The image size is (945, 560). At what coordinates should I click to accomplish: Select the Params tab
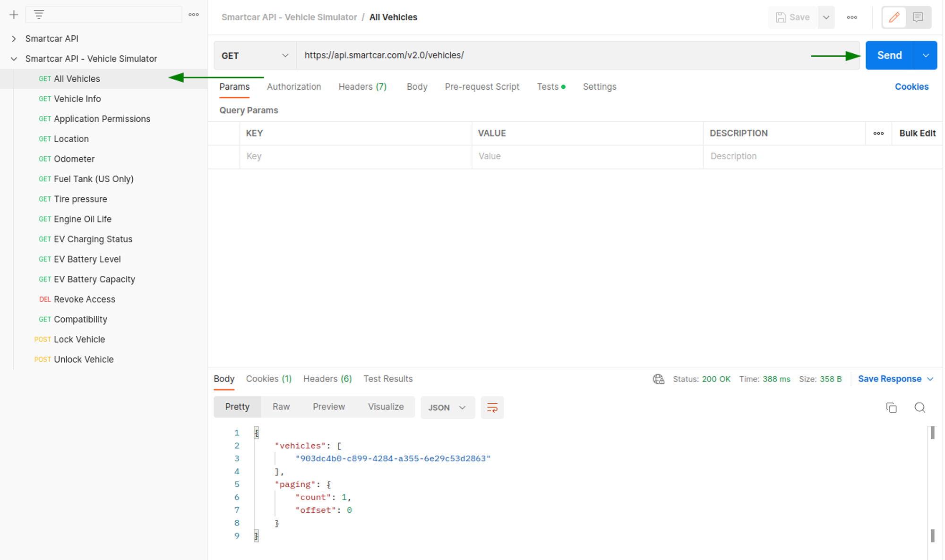pos(234,87)
